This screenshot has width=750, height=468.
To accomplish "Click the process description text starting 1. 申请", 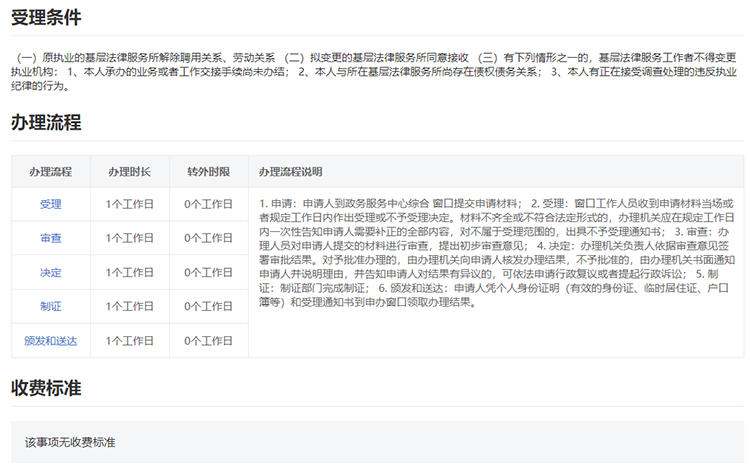I will pos(495,258).
